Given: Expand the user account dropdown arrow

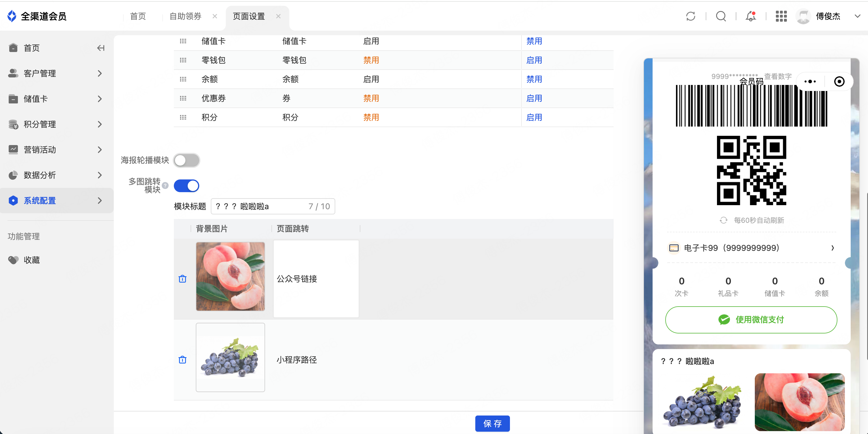Looking at the screenshot, I should click(858, 16).
